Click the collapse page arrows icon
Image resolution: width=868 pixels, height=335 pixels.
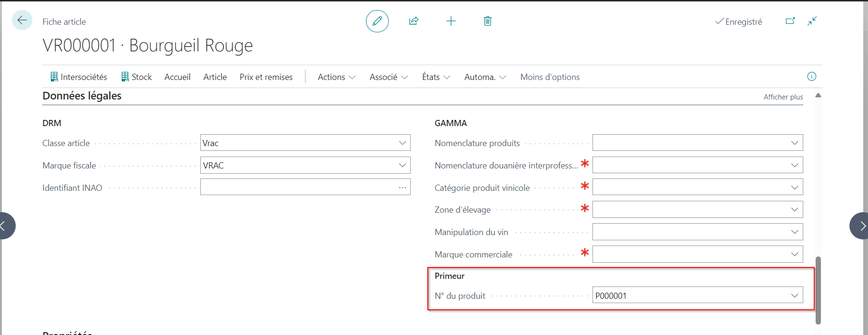812,21
